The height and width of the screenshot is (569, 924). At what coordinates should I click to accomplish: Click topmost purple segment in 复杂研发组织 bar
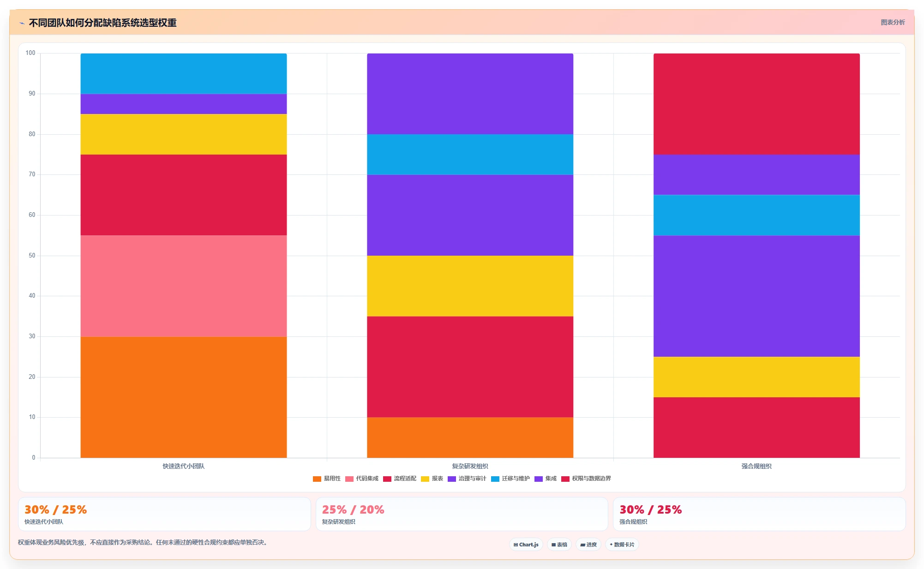470,94
